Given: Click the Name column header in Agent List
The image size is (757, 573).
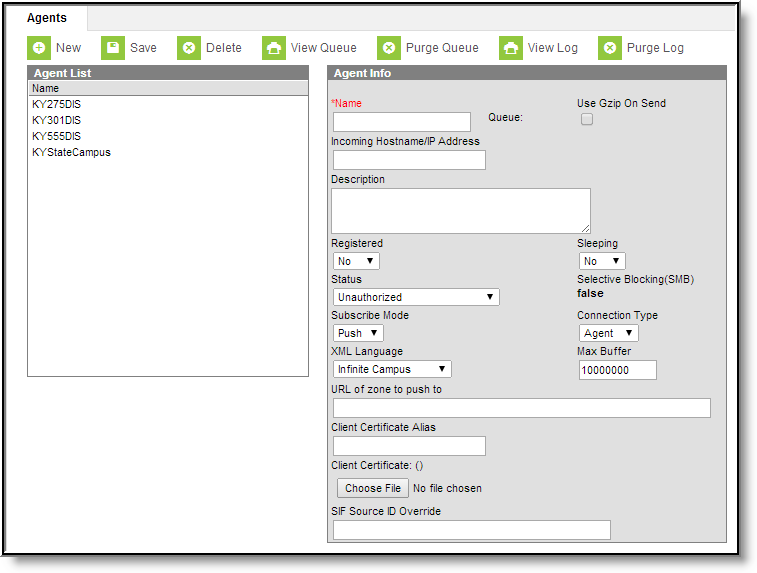Looking at the screenshot, I should point(168,88).
